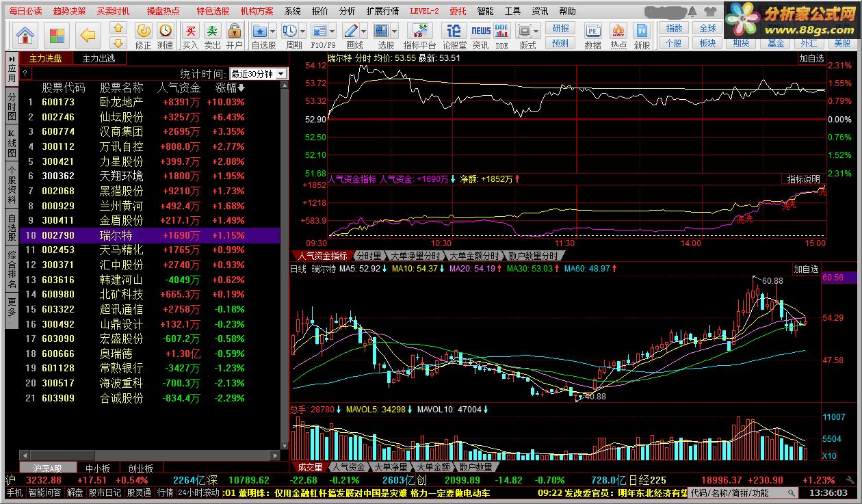Expand the 版式 layout dropdown arrow
Screen dimensions: 862x504
pos(538,31)
